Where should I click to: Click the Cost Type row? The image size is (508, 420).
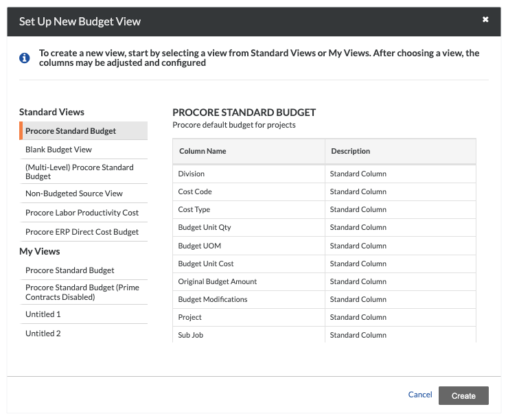point(324,209)
